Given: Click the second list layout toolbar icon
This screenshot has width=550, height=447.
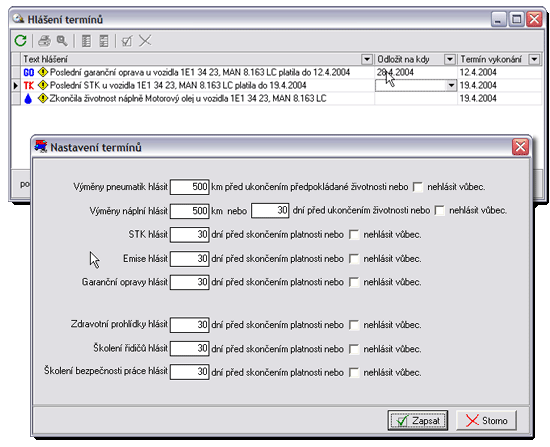Looking at the screenshot, I should click(104, 41).
